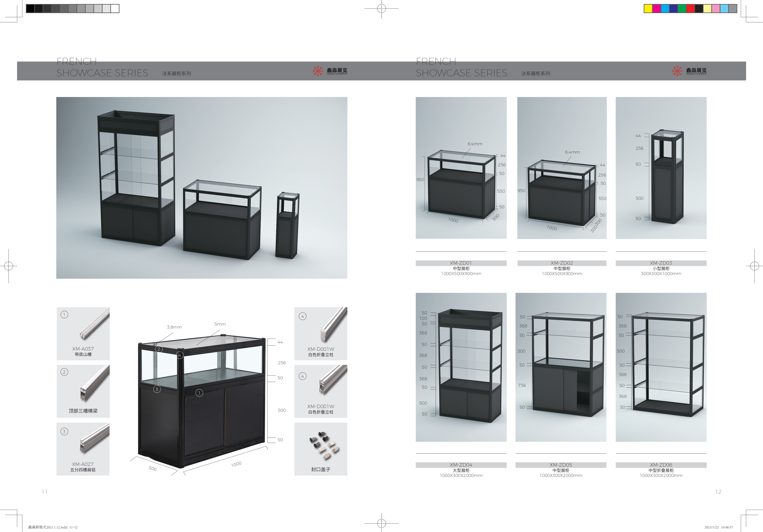Image resolution: width=763 pixels, height=532 pixels.
Task: Select the XM-ZD03 small showcase render image
Action: [x=661, y=168]
